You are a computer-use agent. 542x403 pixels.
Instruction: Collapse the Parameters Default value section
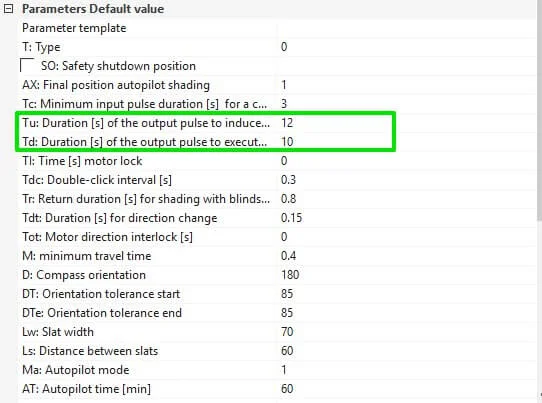tap(8, 9)
